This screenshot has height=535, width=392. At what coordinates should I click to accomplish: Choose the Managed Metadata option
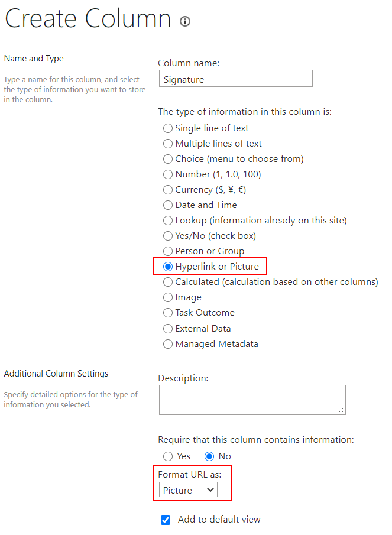tap(168, 344)
